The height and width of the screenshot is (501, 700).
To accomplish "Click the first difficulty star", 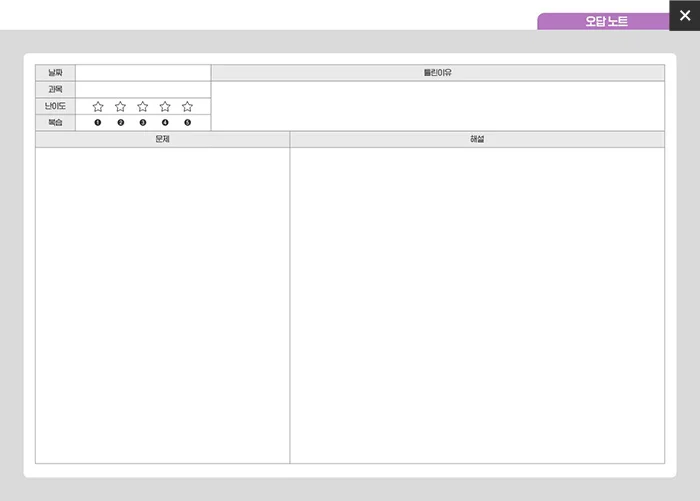I will pyautogui.click(x=98, y=106).
